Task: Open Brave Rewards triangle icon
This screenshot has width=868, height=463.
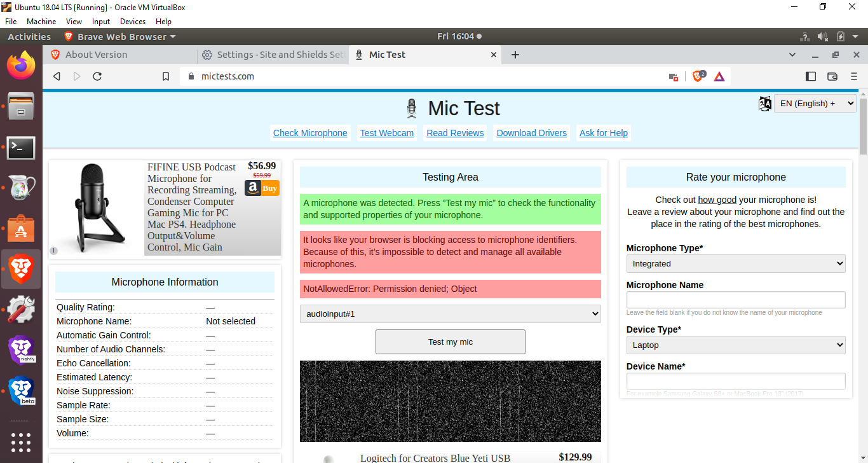Action: (x=719, y=76)
